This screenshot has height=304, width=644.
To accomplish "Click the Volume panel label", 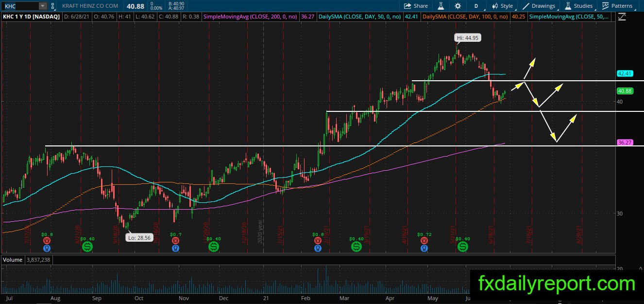I will [x=13, y=260].
